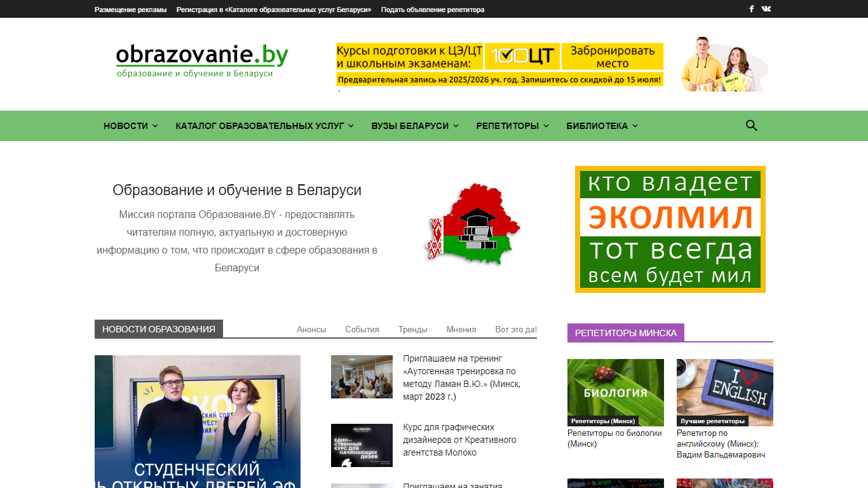Open the site search magnifier
The image size is (868, 488).
click(752, 125)
